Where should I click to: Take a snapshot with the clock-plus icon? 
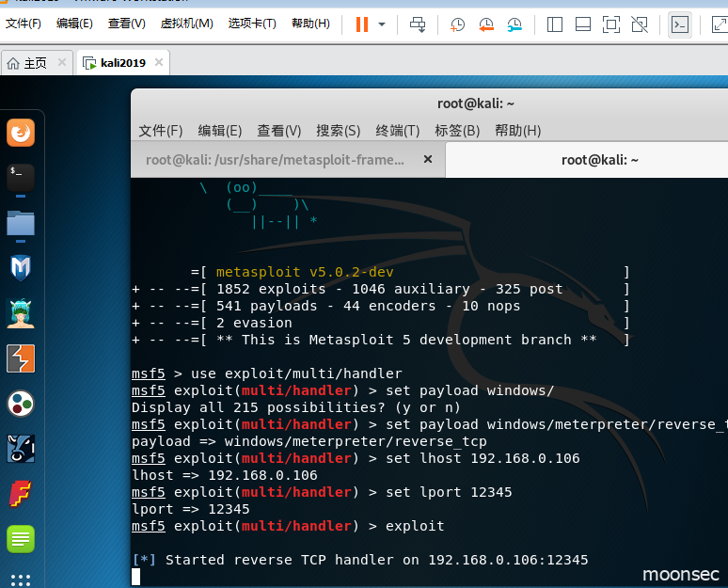pos(457,24)
